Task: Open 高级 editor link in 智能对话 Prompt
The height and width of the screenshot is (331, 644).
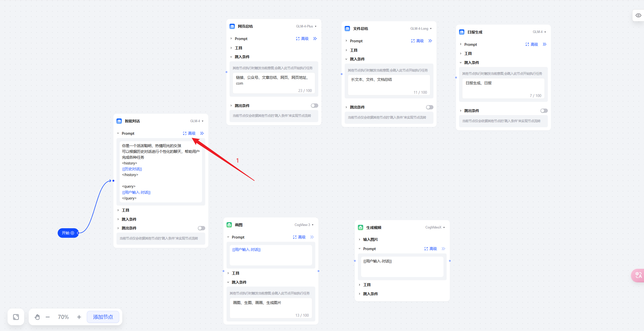Action: [x=189, y=133]
